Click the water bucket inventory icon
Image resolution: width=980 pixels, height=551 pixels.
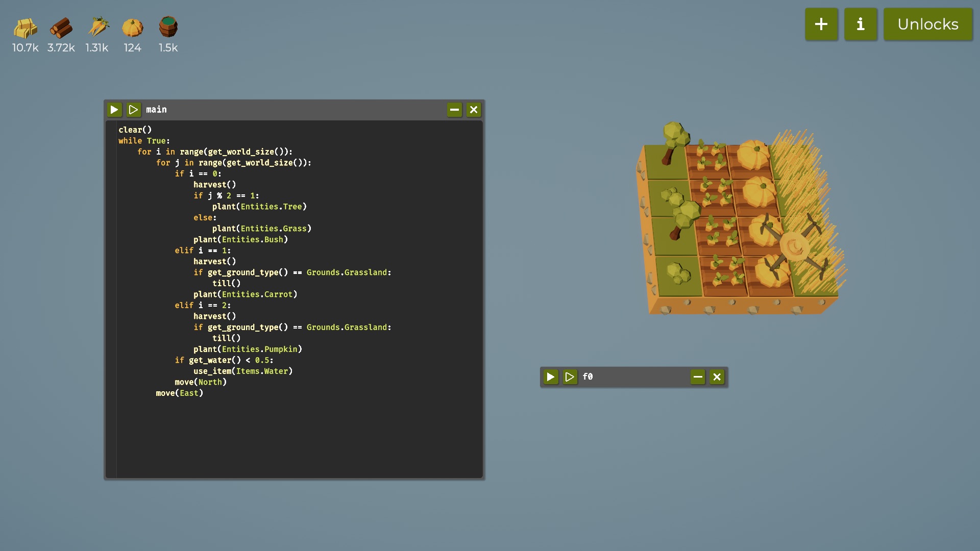click(x=168, y=27)
